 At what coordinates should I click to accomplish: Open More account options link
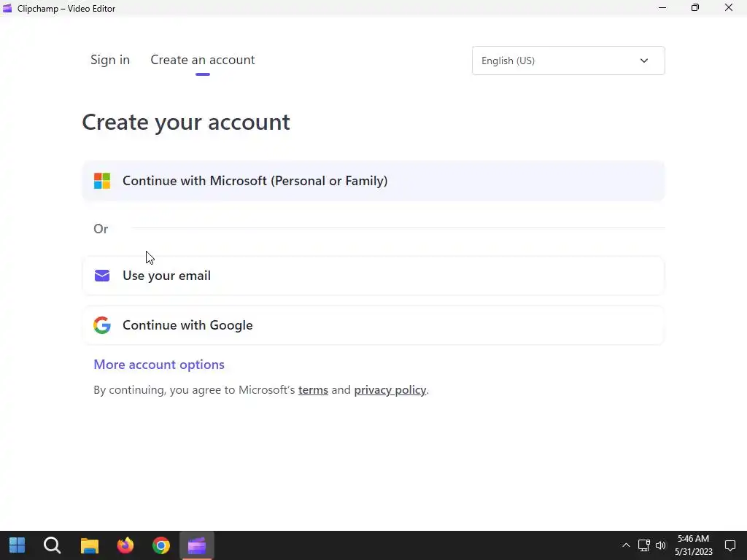159,365
